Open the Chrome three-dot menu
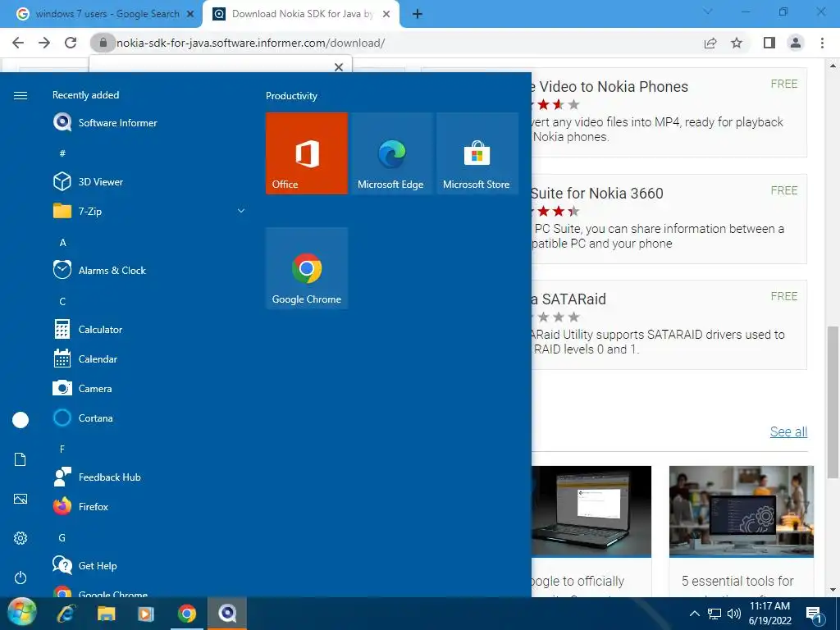This screenshot has width=840, height=630. pyautogui.click(x=822, y=43)
